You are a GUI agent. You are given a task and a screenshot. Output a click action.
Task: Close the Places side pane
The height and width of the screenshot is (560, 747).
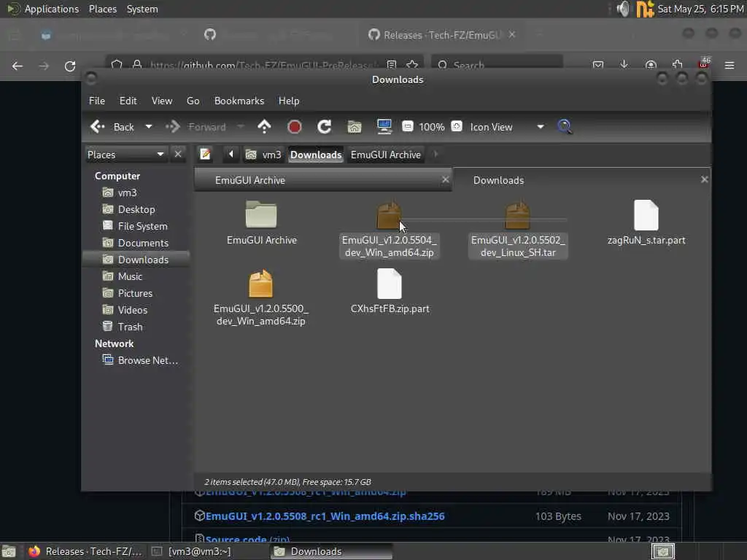coord(178,155)
